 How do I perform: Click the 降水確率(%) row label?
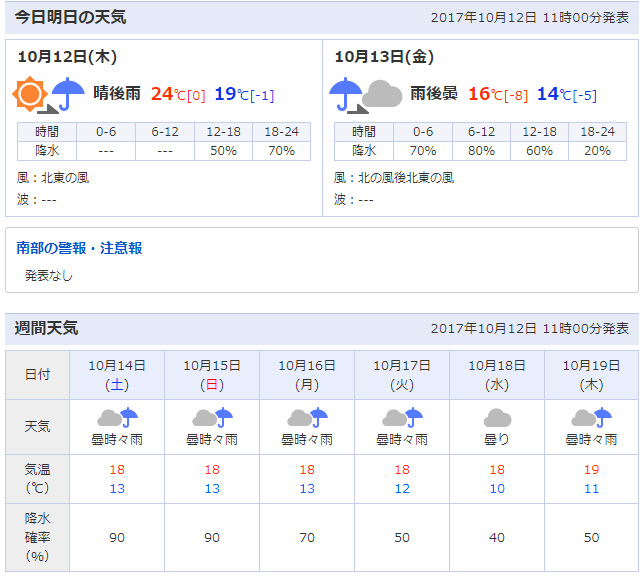tap(37, 538)
